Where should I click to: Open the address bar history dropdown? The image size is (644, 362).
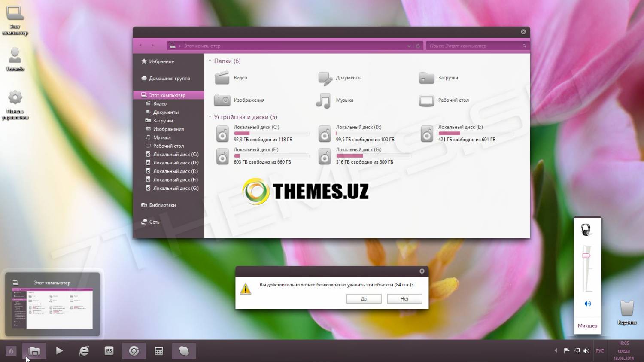(x=409, y=46)
